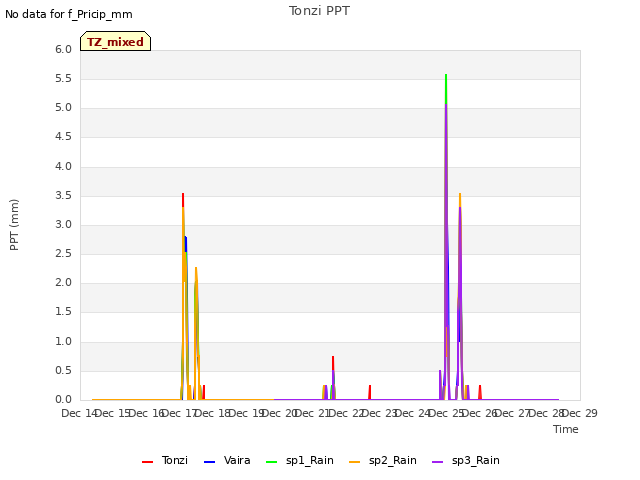Click the green sp1_Rain legend color marker
The height and width of the screenshot is (480, 640).
[x=271, y=462]
